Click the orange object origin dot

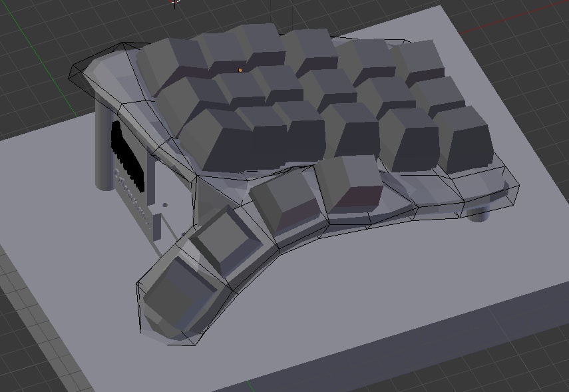240,70
